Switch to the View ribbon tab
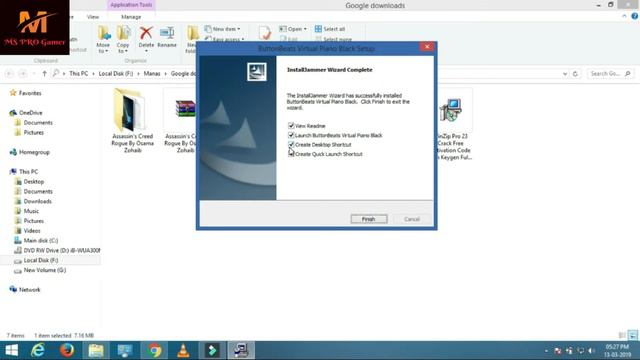Viewport: 640px width, 360px height. click(93, 17)
